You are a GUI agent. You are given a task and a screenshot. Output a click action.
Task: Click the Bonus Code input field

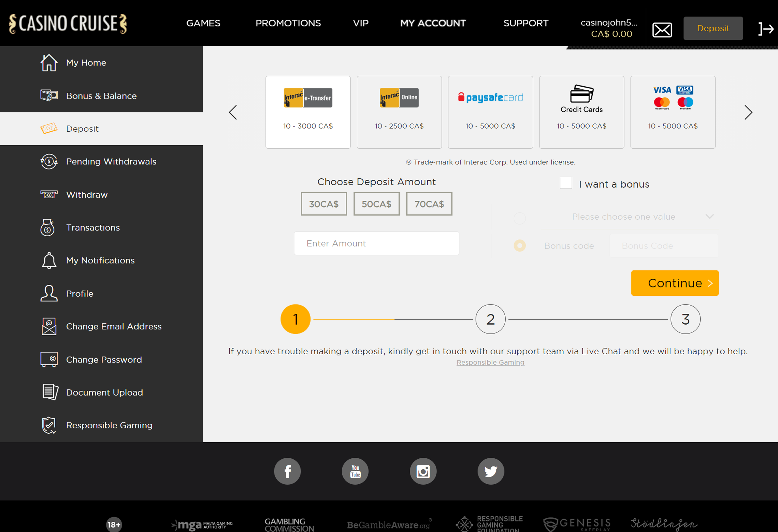tap(664, 246)
